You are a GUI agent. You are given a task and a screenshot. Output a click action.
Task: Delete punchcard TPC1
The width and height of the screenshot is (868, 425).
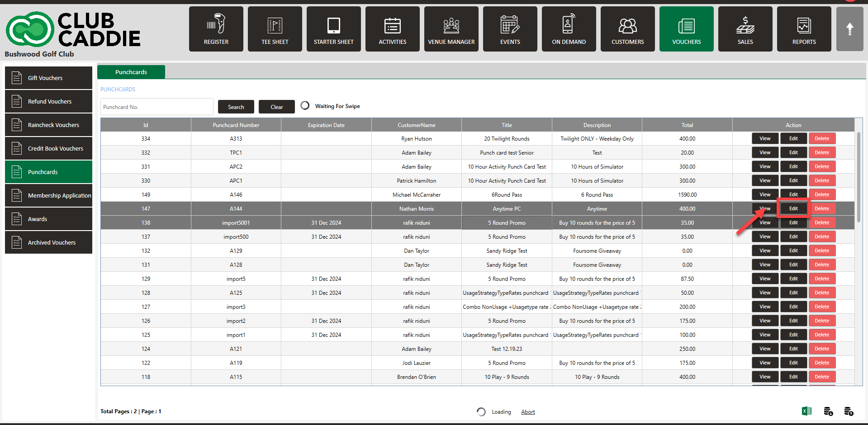click(x=822, y=152)
